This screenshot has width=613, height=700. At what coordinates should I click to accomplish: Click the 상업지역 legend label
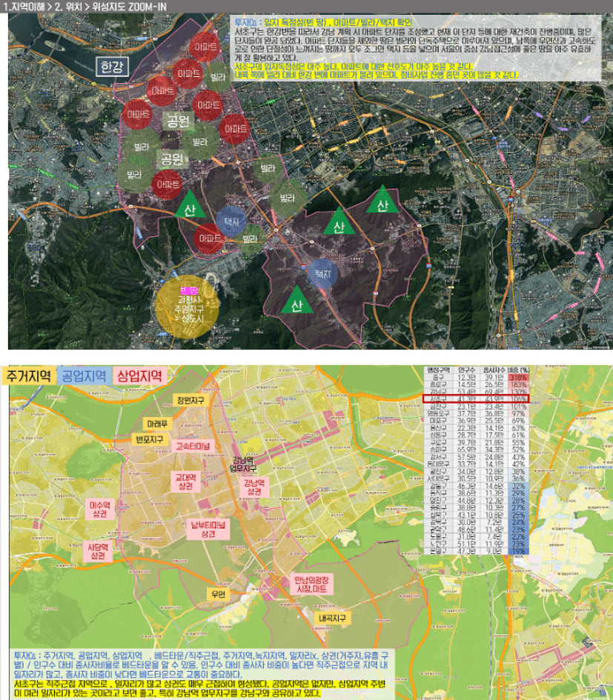pos(139,376)
